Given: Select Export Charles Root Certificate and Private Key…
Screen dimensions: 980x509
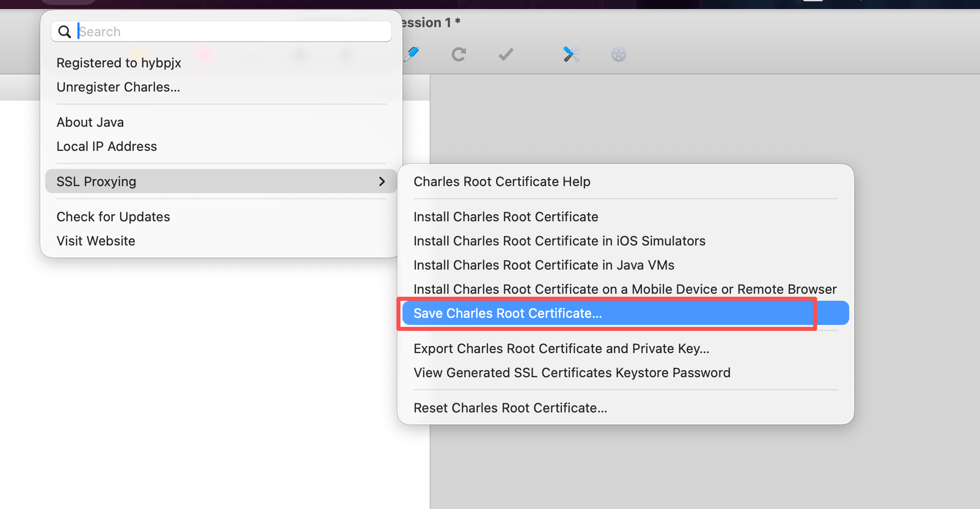Looking at the screenshot, I should coord(561,349).
